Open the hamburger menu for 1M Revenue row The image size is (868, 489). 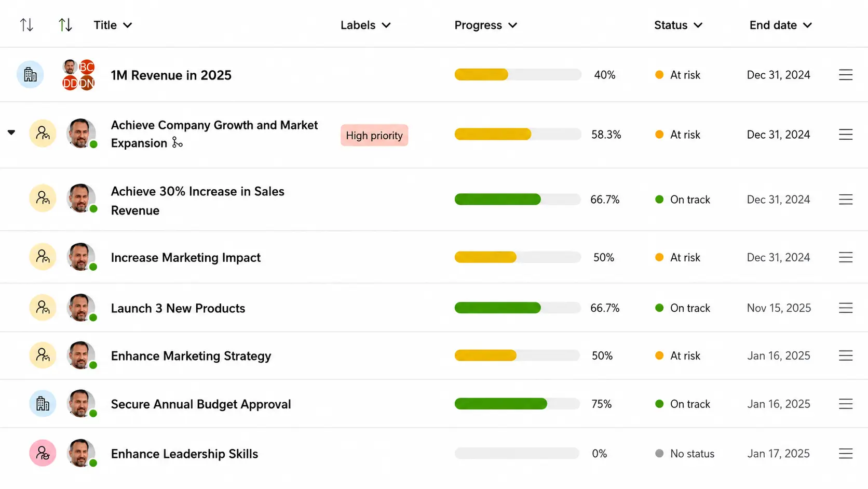846,75
